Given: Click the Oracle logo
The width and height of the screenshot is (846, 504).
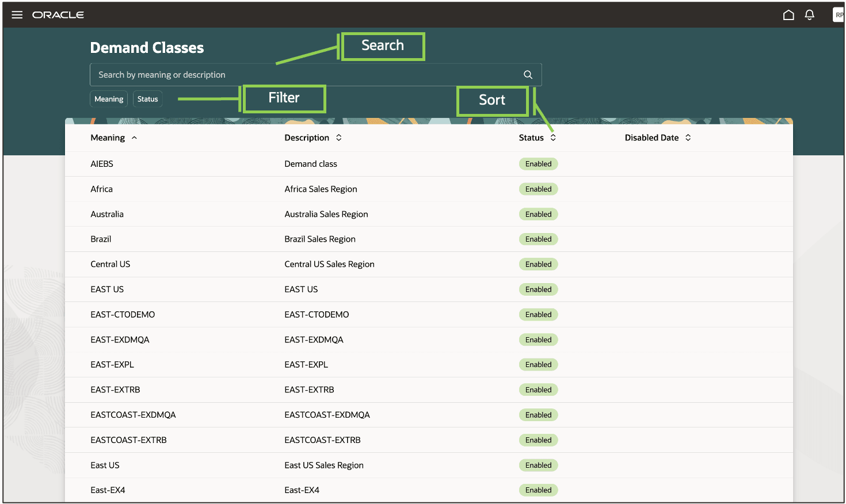Looking at the screenshot, I should pos(58,14).
